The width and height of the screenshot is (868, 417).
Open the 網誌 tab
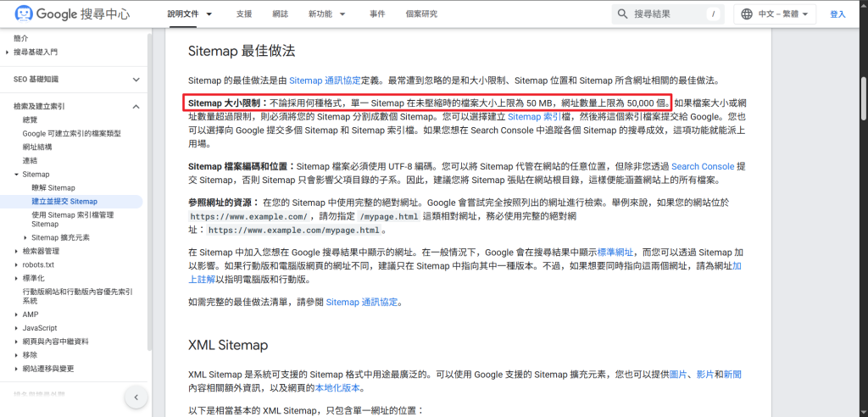pos(280,14)
